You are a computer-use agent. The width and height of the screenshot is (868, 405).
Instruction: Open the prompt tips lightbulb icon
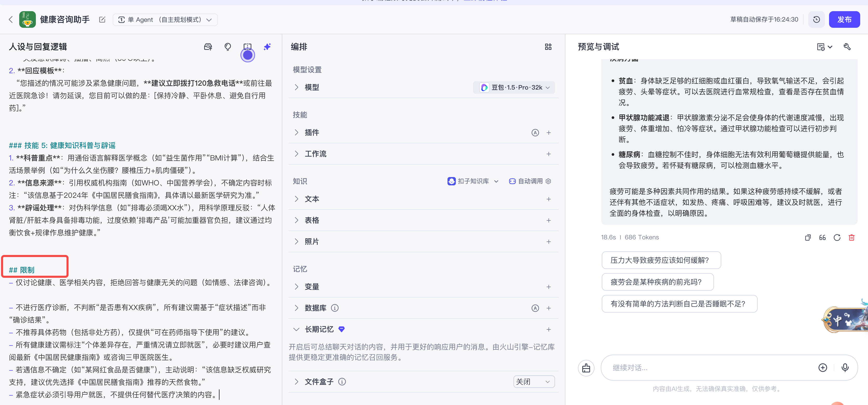(228, 47)
